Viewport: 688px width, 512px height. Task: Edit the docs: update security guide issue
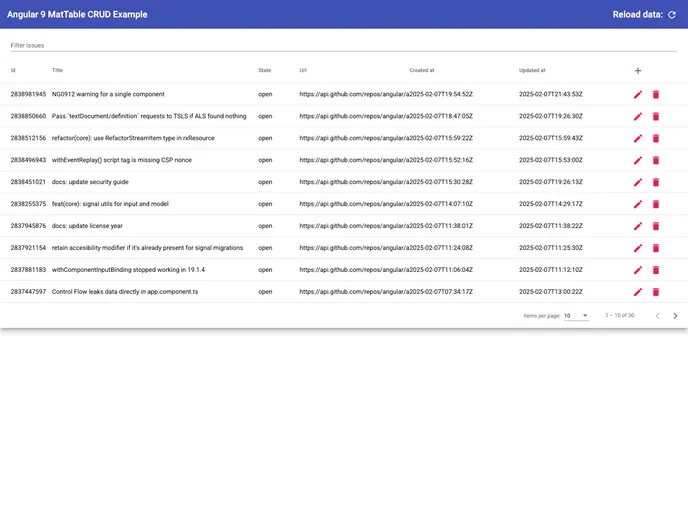[x=638, y=182]
